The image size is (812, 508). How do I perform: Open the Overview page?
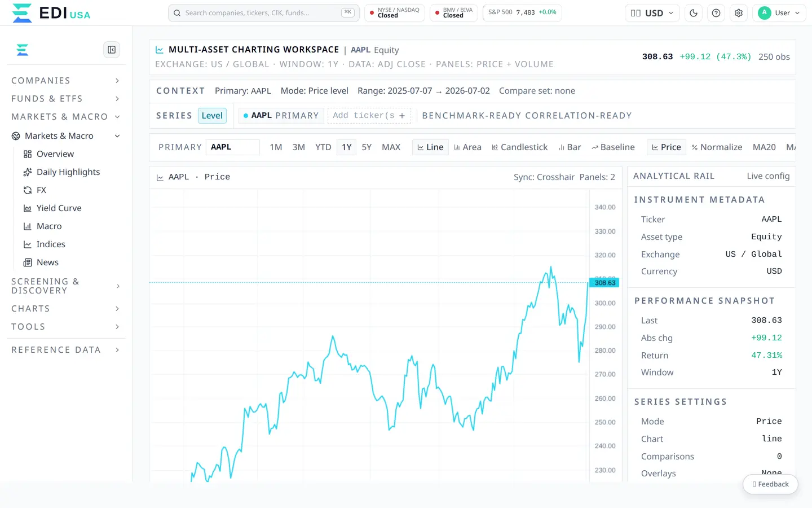55,154
